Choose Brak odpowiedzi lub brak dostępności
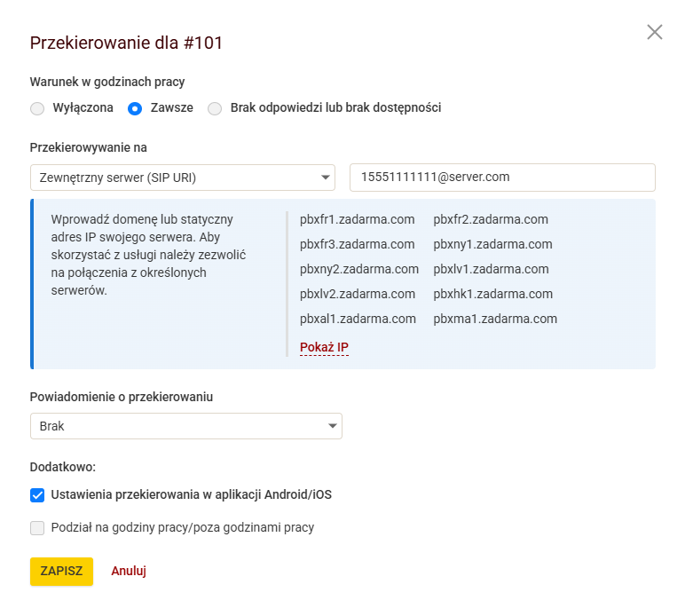 point(215,108)
